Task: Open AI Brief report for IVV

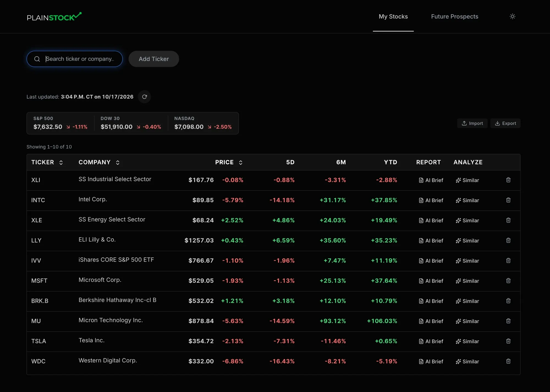Action: [x=431, y=261]
